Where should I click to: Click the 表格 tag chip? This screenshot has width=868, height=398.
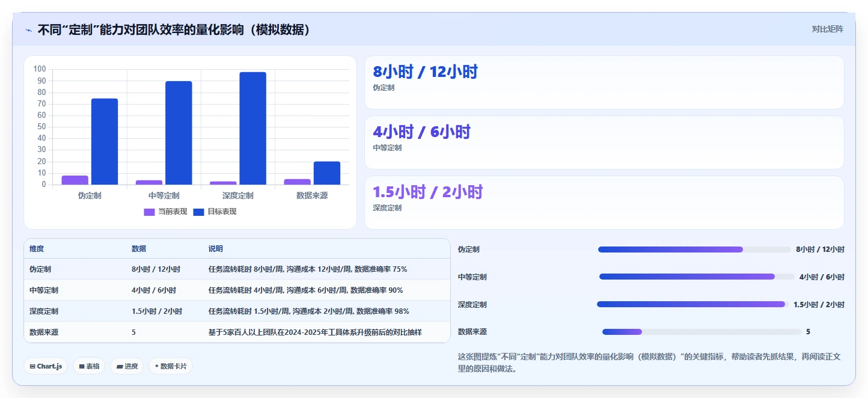coord(89,366)
